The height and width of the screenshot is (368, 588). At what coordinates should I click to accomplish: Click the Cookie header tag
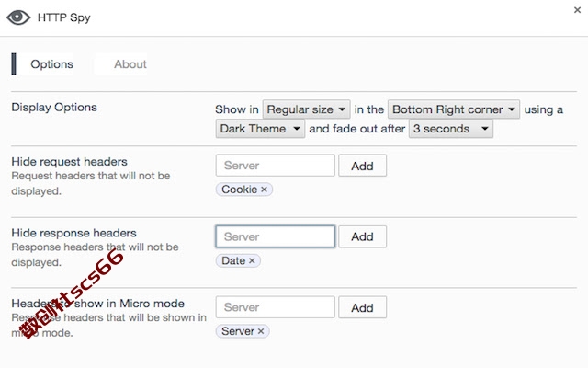(239, 190)
